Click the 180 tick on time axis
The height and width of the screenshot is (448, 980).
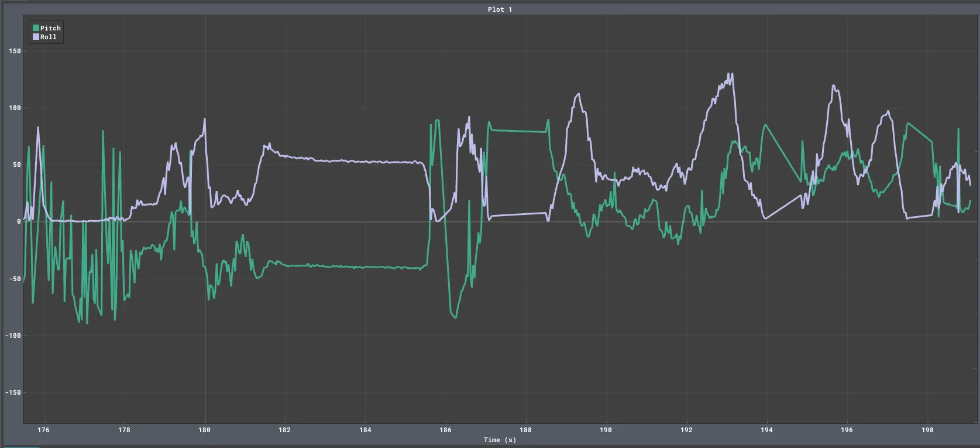(204, 430)
